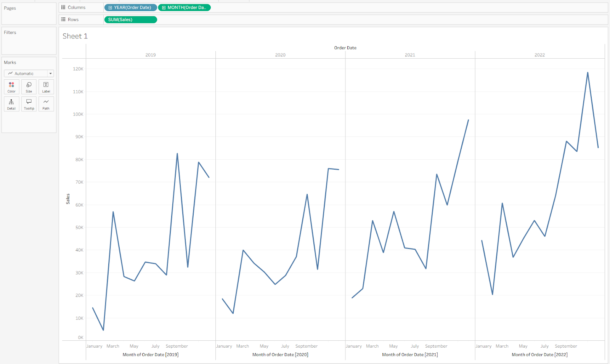Open the Color mark card

(x=11, y=87)
